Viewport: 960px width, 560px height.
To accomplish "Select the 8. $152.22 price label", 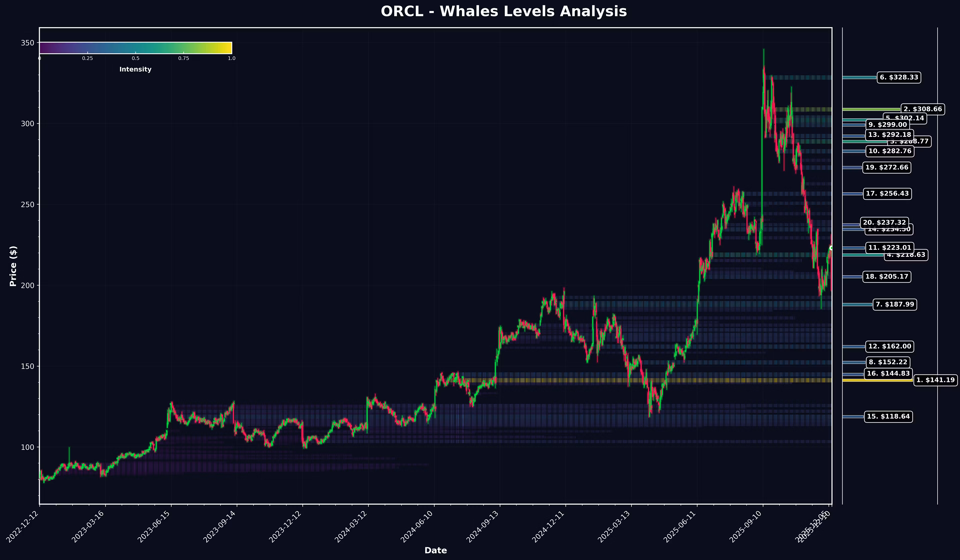I will (887, 362).
